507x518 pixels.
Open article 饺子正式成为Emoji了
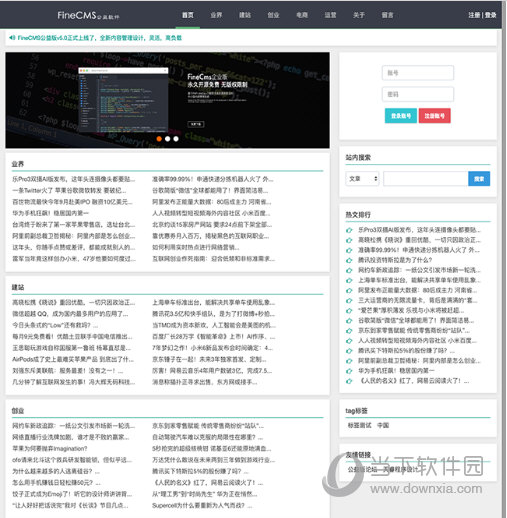click(x=72, y=494)
